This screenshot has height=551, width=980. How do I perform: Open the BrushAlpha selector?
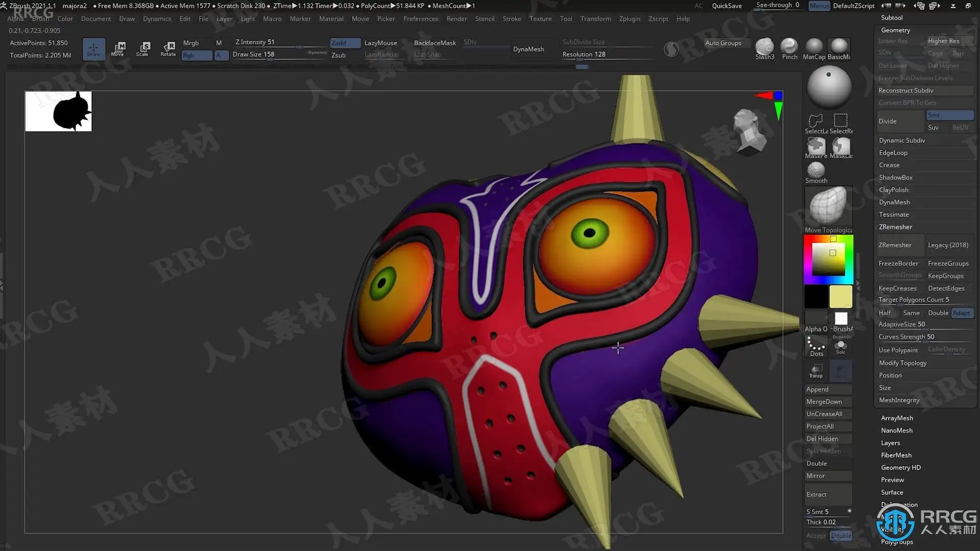pos(841,322)
